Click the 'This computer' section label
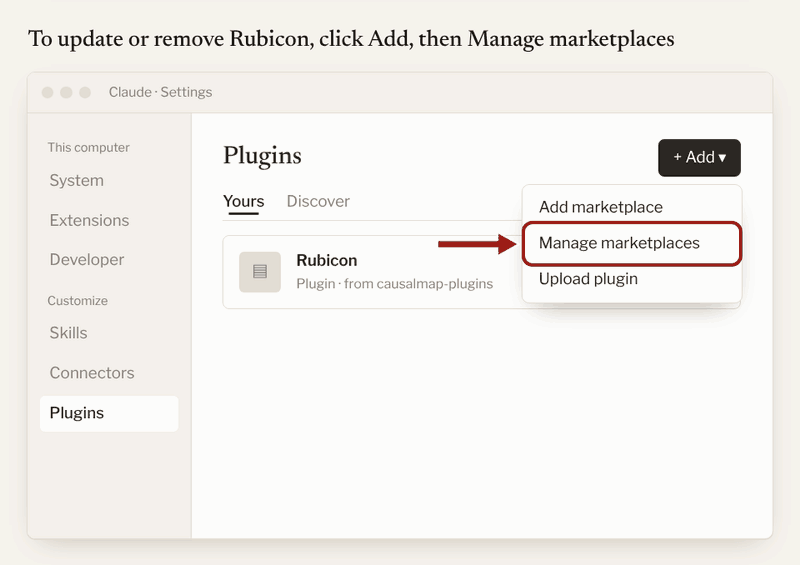The width and height of the screenshot is (800, 565). point(88,148)
